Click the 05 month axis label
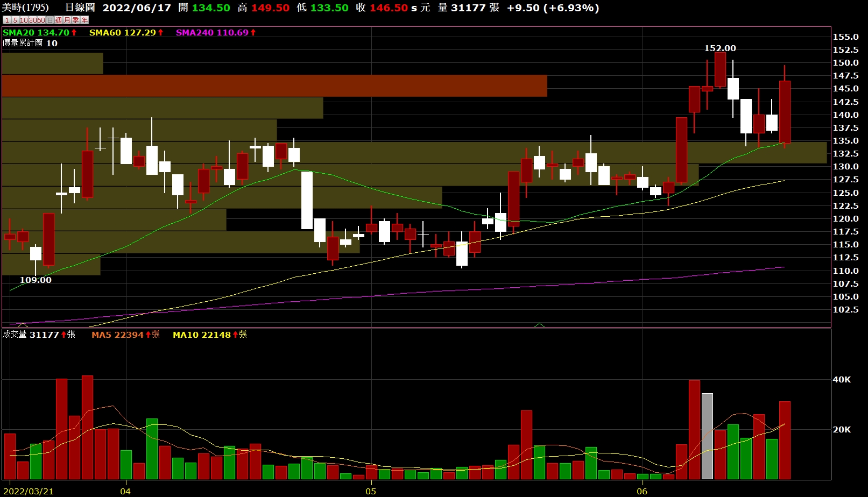This screenshot has height=497, width=868. point(371,491)
